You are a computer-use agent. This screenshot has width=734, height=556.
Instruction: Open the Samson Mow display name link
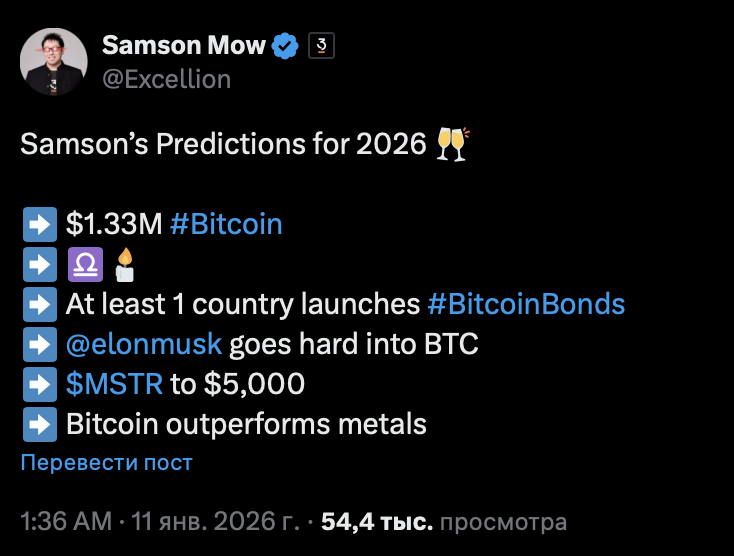point(184,46)
